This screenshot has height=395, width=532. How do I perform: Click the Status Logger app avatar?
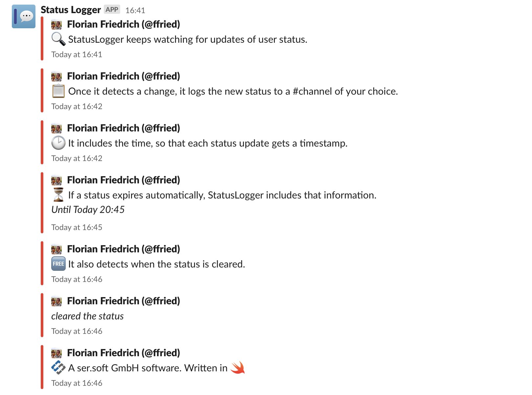24,16
